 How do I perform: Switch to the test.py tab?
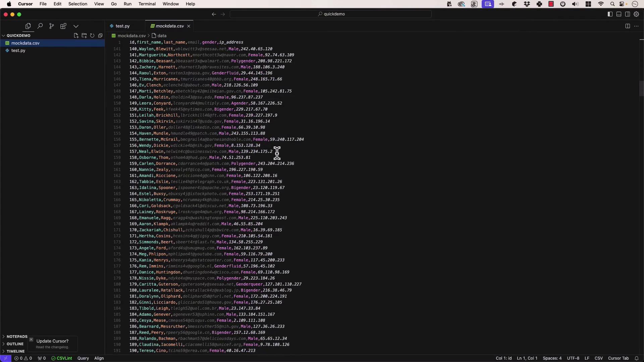(x=122, y=26)
